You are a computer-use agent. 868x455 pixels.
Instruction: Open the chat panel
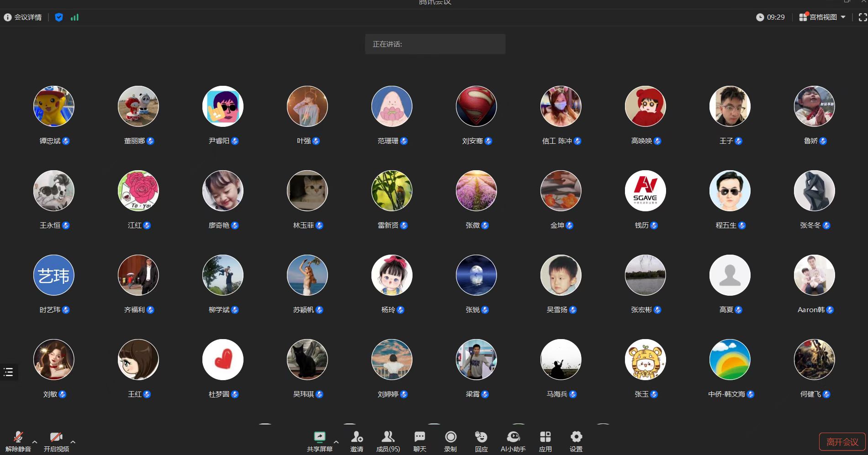pyautogui.click(x=419, y=437)
